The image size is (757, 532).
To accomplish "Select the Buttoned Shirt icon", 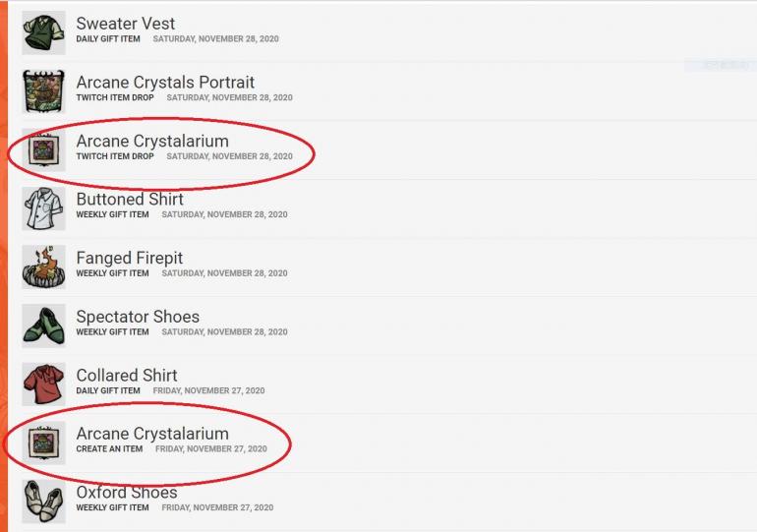I will 43,207.
